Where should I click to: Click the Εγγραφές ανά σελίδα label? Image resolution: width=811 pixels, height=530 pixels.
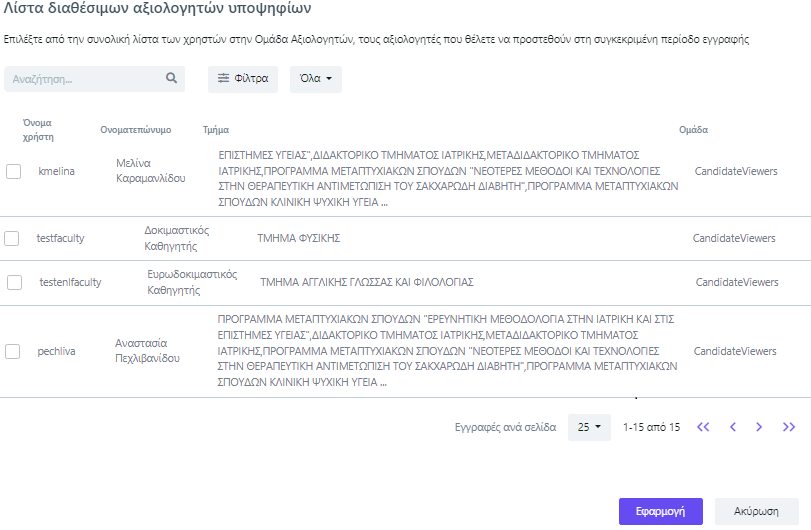505,427
